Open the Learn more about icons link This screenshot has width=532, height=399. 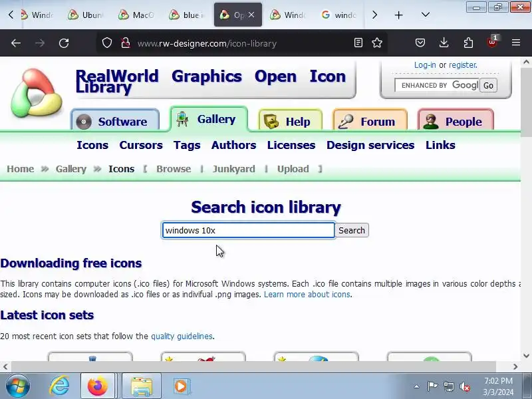(x=307, y=294)
